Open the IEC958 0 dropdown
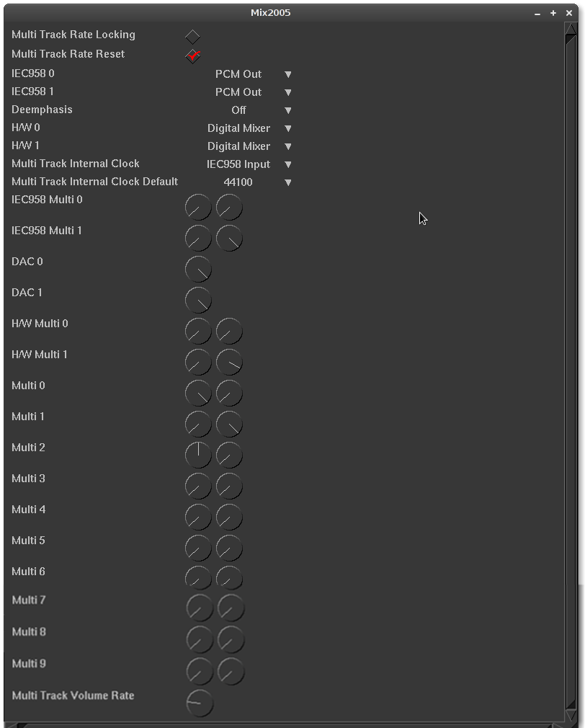 click(x=249, y=74)
